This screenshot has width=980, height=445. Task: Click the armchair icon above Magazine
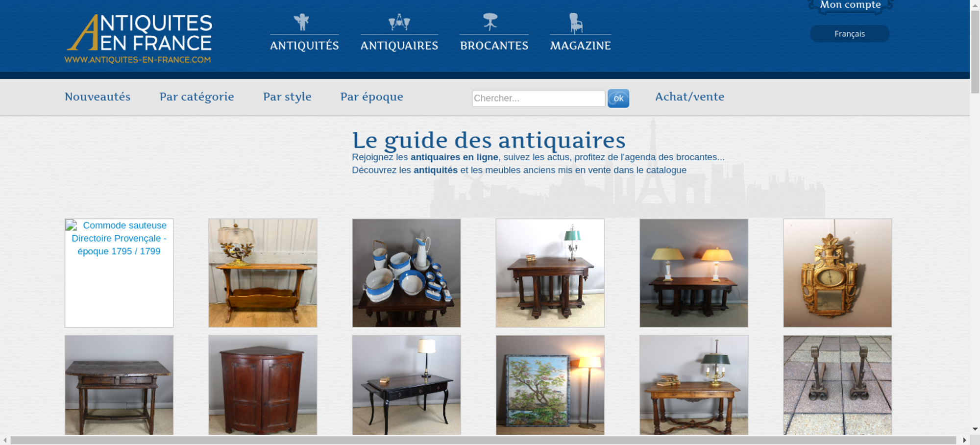(x=576, y=23)
